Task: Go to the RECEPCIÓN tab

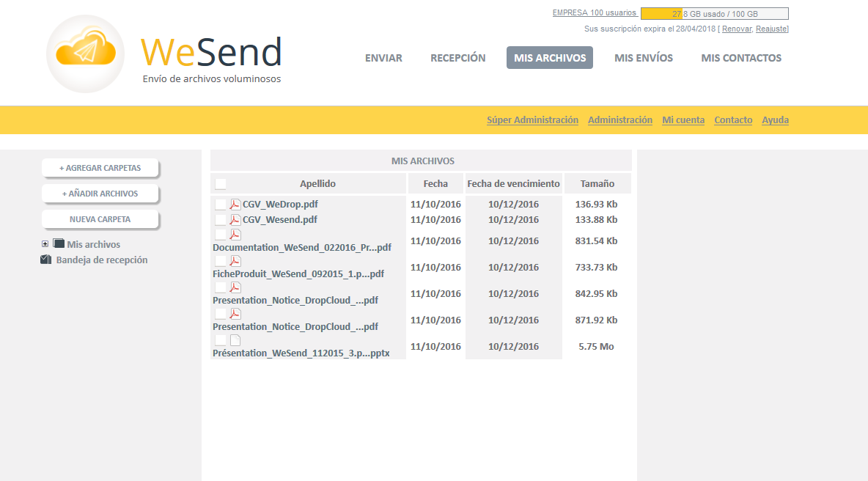Action: coord(457,58)
